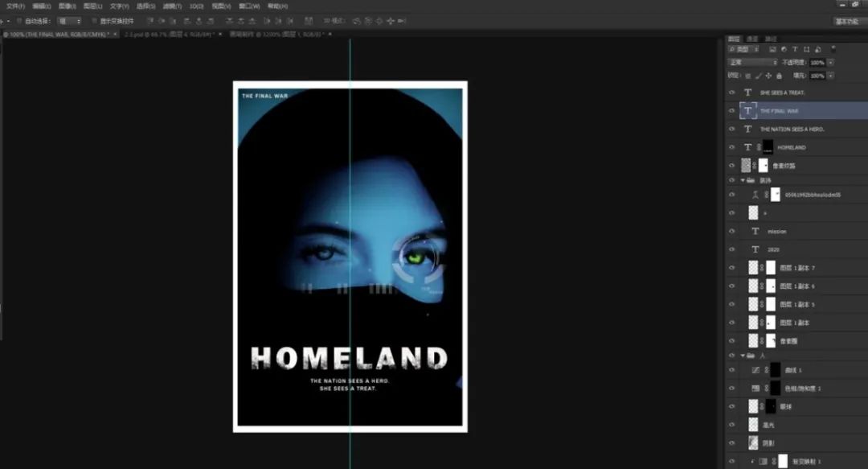Switch to the 路径 Paths panel tab
This screenshot has width=868, height=469.
[771, 39]
